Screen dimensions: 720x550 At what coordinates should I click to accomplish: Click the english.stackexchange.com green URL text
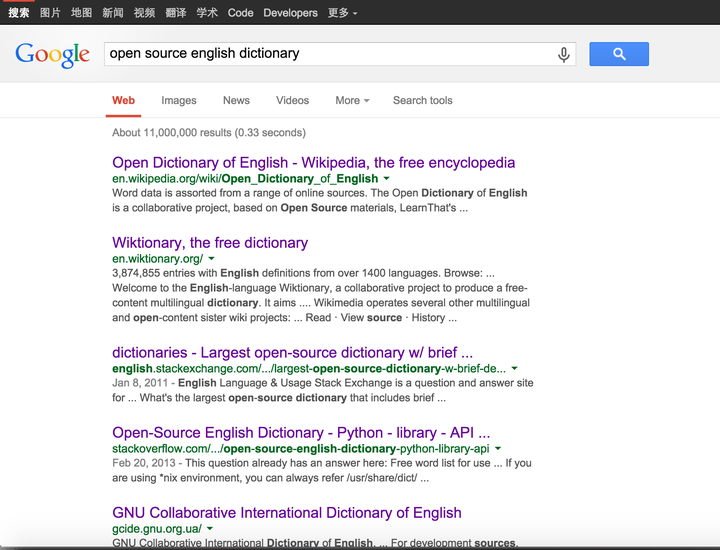[x=309, y=368]
